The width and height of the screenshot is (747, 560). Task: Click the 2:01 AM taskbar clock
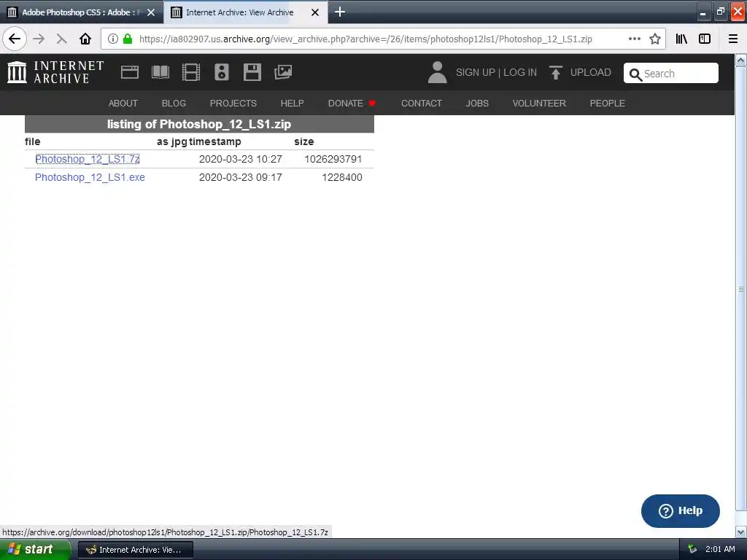pyautogui.click(x=720, y=550)
